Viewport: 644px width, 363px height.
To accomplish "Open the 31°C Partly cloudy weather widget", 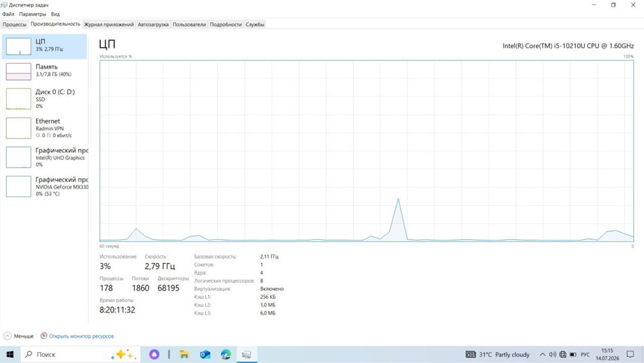I will pyautogui.click(x=497, y=355).
